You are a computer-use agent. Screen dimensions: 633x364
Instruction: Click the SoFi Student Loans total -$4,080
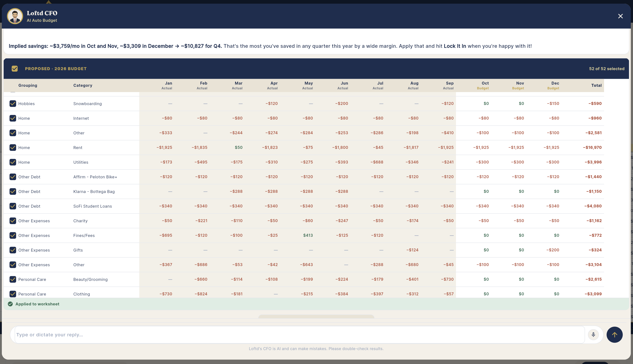[x=593, y=206]
